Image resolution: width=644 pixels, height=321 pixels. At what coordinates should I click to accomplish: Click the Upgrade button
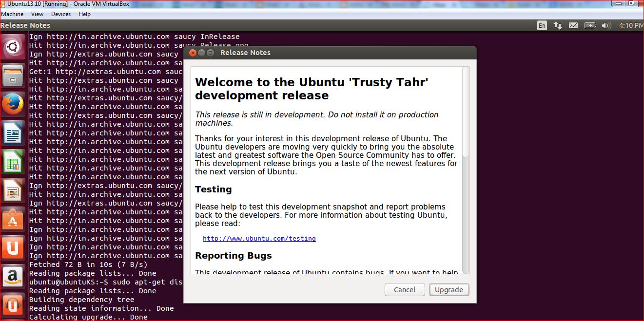[449, 290]
